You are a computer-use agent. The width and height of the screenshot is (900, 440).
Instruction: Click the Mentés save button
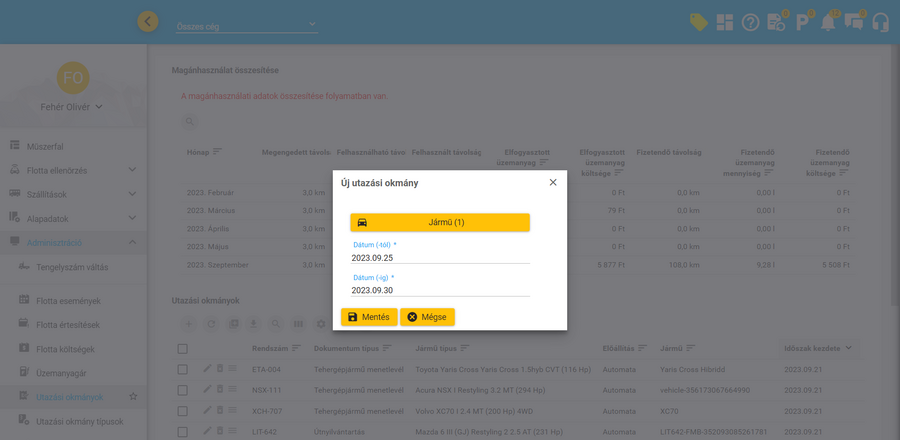[369, 317]
